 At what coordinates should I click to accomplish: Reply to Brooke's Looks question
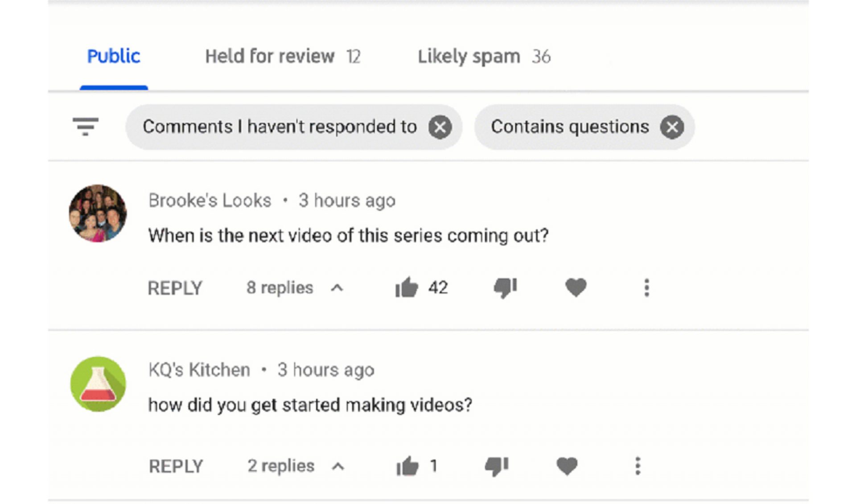click(x=175, y=287)
